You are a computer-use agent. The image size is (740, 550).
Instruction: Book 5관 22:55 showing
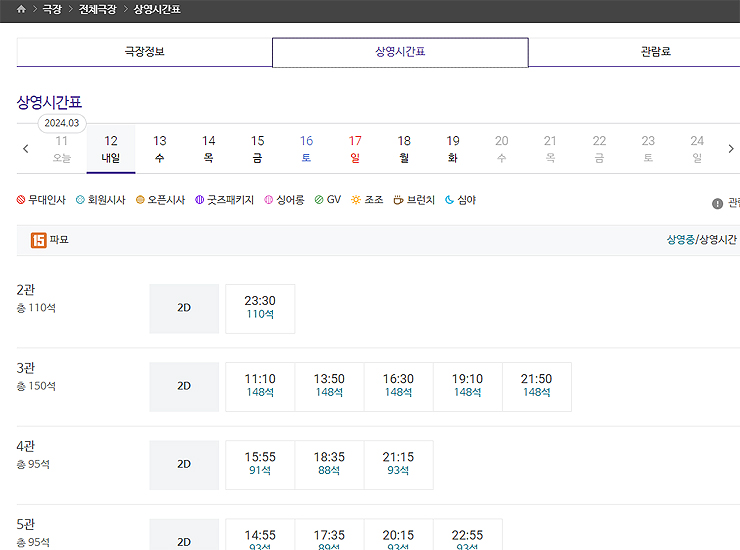coord(468,535)
